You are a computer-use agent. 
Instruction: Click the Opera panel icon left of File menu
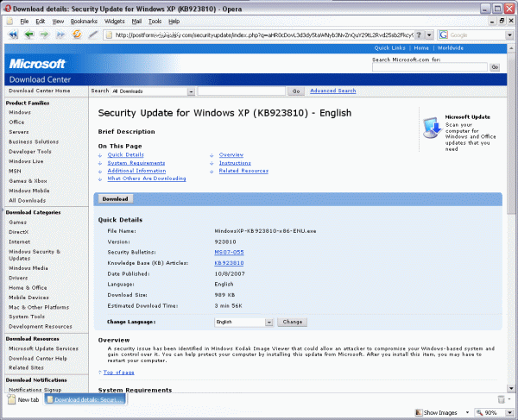tap(9, 22)
